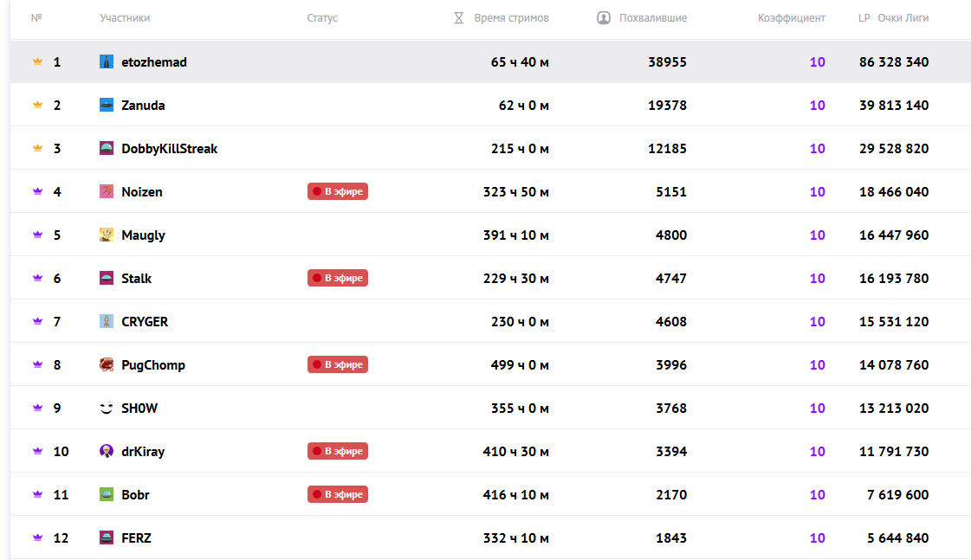The height and width of the screenshot is (560, 971).
Task: Click the purple crown beside rank 7
Action: tap(38, 321)
